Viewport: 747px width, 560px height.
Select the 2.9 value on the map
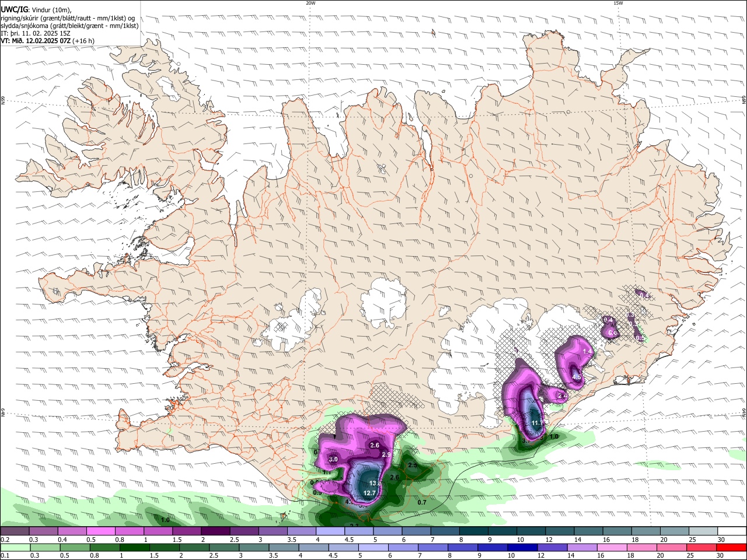(x=386, y=454)
